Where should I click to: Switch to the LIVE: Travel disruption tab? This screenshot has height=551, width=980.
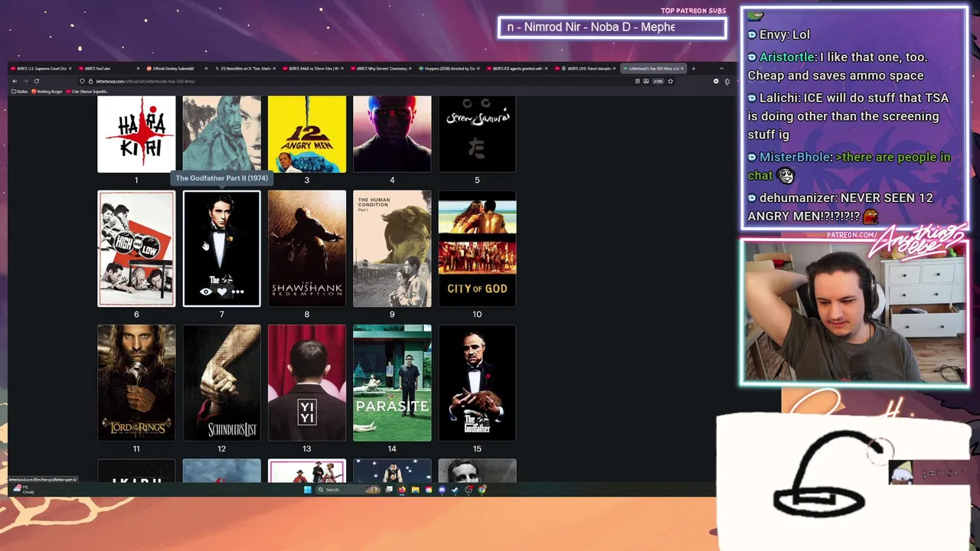tap(586, 68)
